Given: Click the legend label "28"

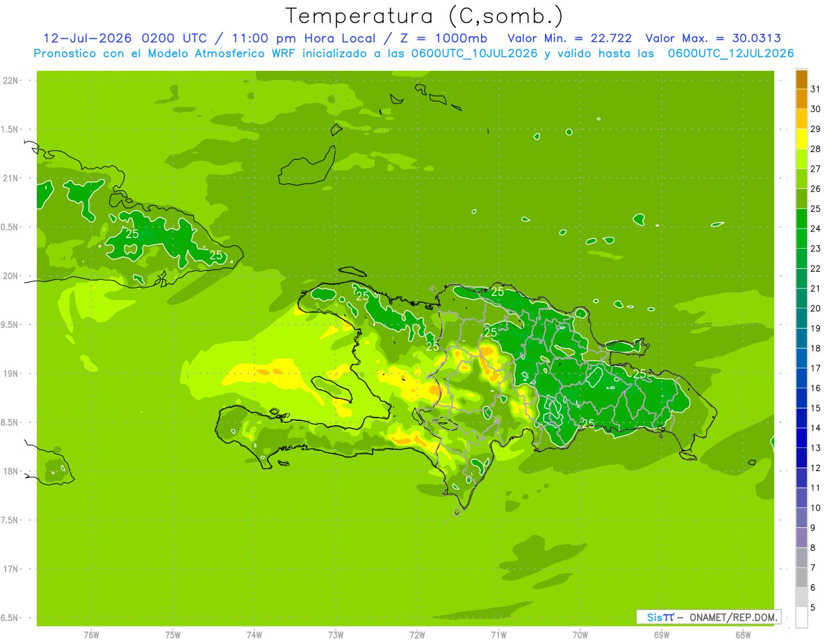Looking at the screenshot, I should (816, 149).
